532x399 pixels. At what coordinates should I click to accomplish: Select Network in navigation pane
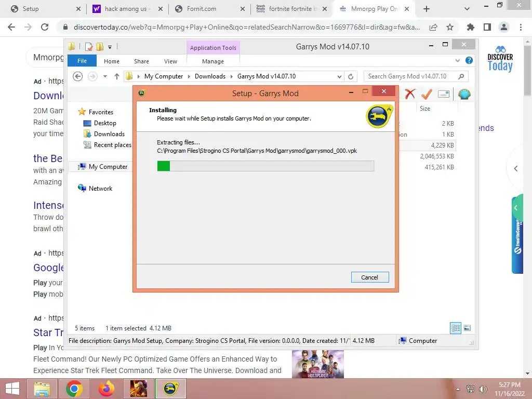pyautogui.click(x=100, y=188)
